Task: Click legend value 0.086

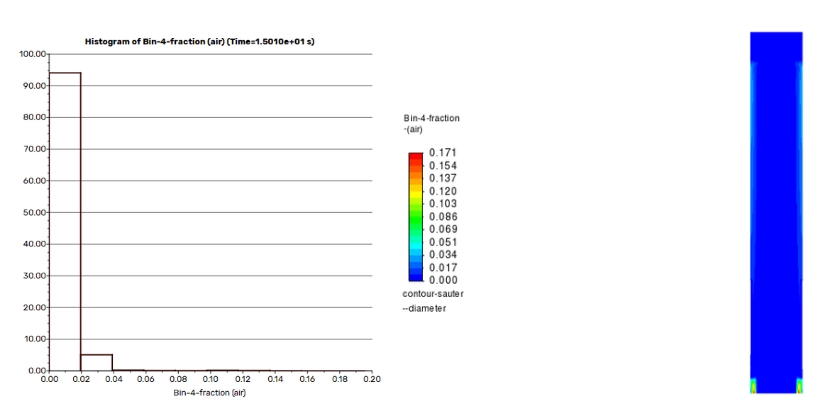Action: click(x=443, y=217)
